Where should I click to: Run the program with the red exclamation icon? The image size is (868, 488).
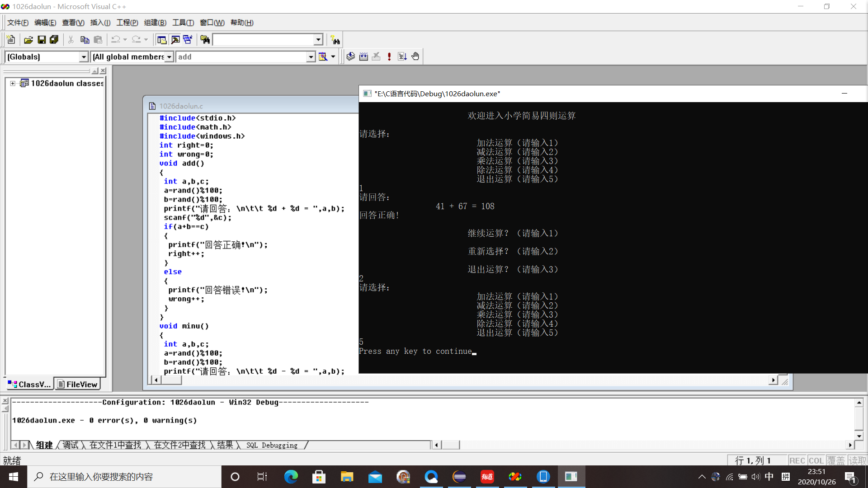click(x=389, y=56)
